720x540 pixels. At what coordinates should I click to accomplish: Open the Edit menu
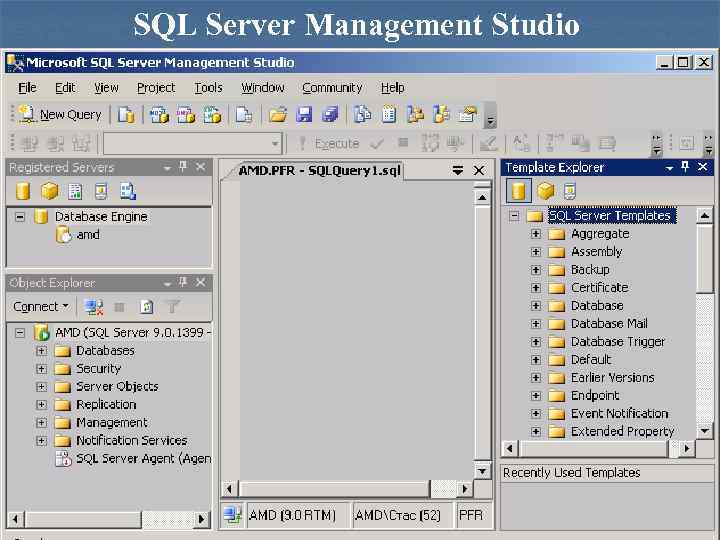point(65,88)
